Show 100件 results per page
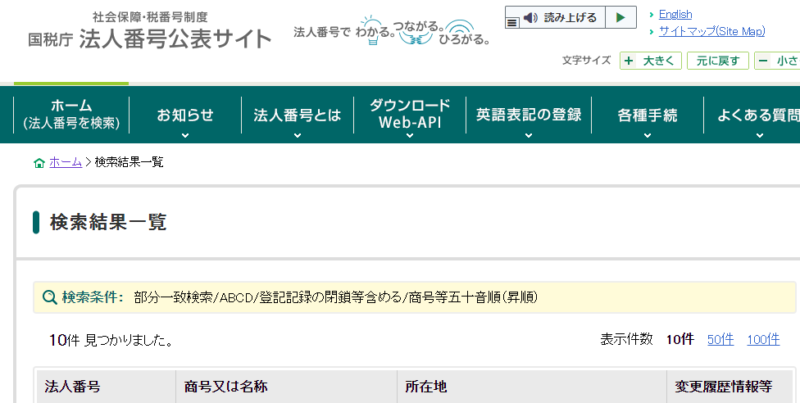Image resolution: width=800 pixels, height=403 pixels. [763, 339]
